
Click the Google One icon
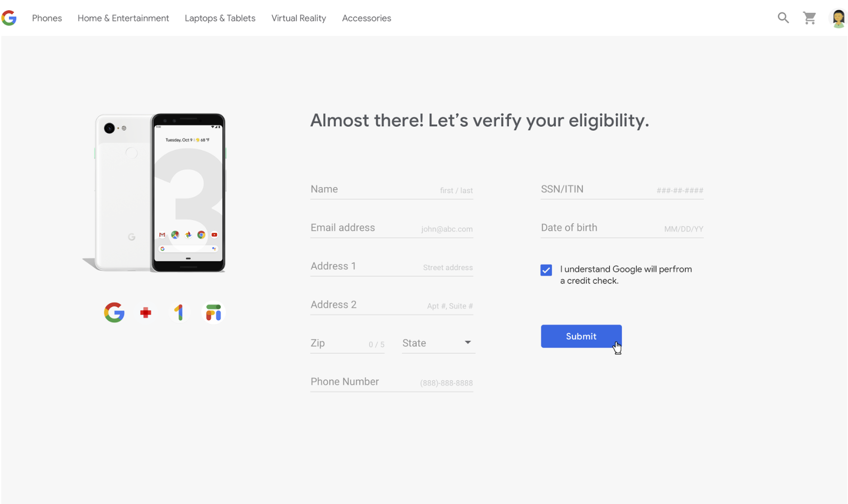(x=179, y=312)
